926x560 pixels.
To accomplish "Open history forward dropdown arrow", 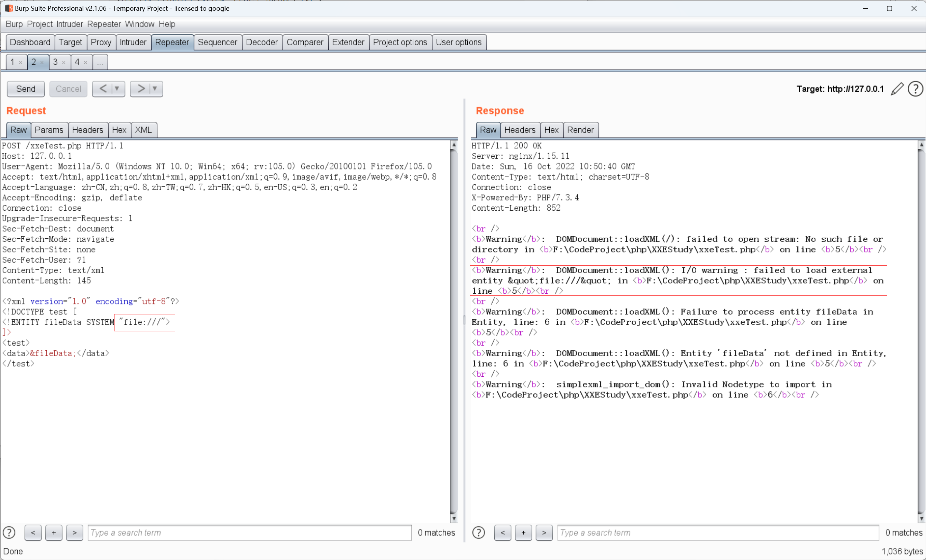I will tap(155, 89).
